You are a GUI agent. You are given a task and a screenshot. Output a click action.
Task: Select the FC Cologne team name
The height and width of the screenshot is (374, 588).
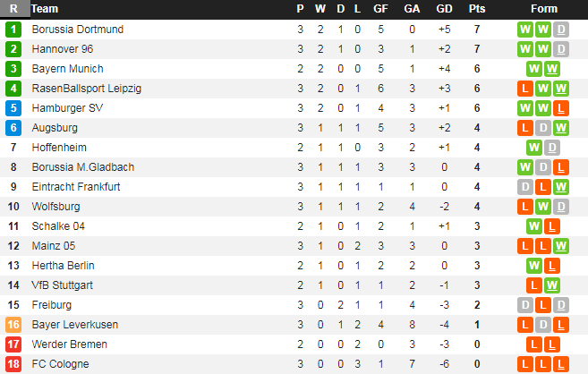coord(58,364)
